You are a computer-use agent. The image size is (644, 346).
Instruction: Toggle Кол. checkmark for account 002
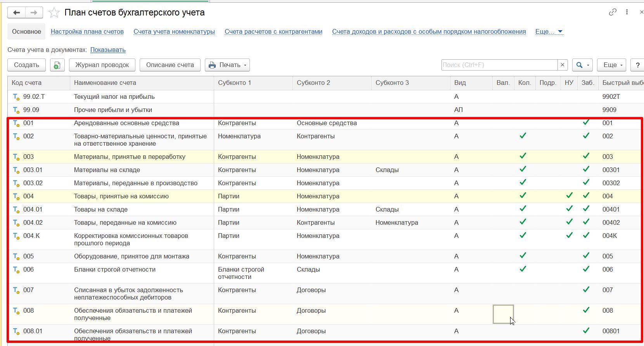(x=523, y=136)
